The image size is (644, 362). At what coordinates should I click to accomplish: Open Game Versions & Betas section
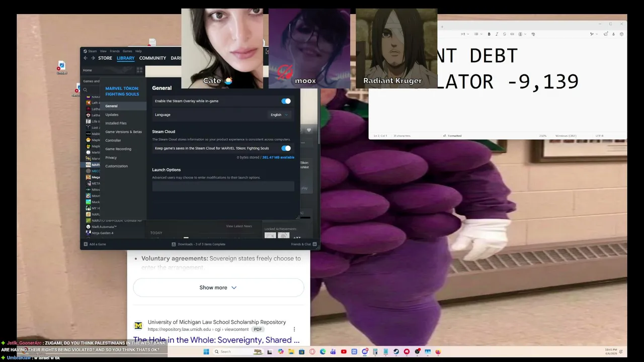click(x=123, y=132)
